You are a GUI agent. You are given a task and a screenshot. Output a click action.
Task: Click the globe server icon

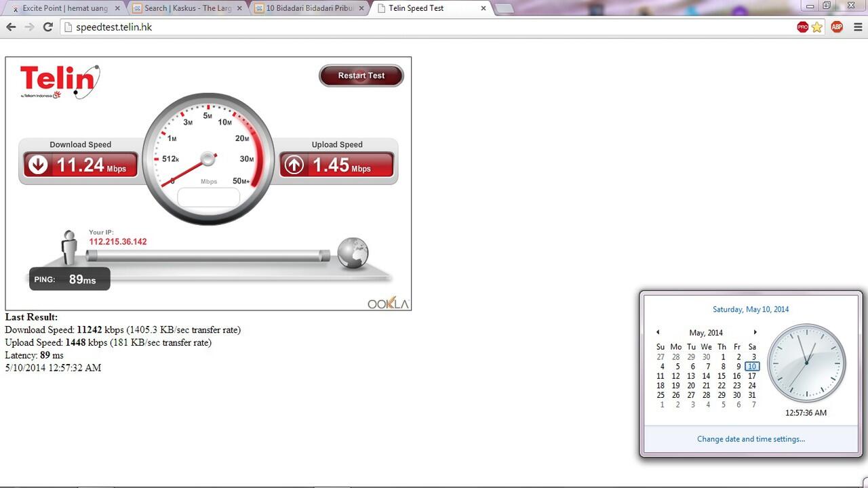352,252
